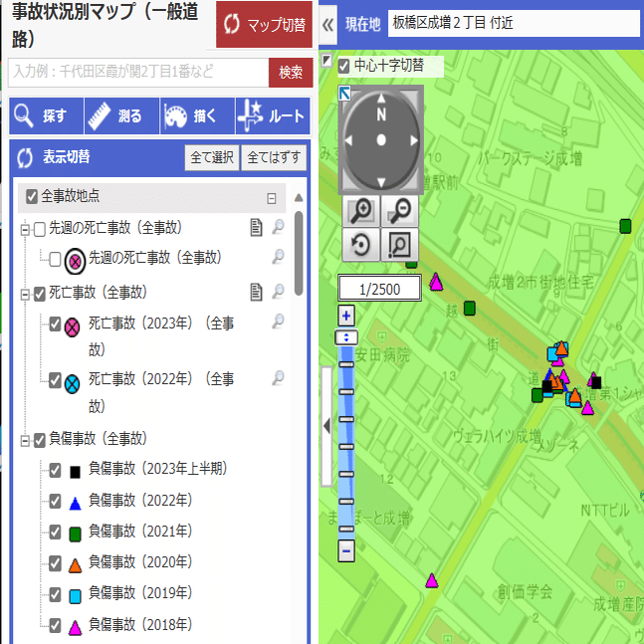
Task: Pan map north with compass up arrow
Action: (x=381, y=99)
